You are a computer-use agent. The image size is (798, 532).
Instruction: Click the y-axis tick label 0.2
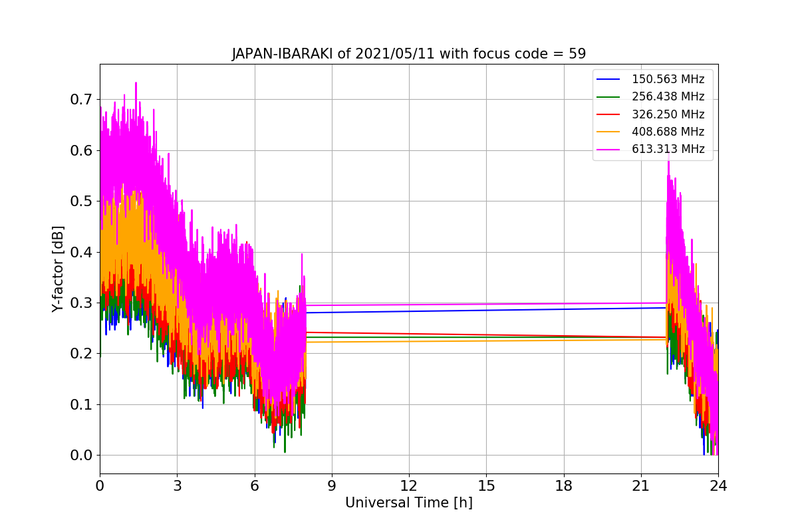point(81,354)
